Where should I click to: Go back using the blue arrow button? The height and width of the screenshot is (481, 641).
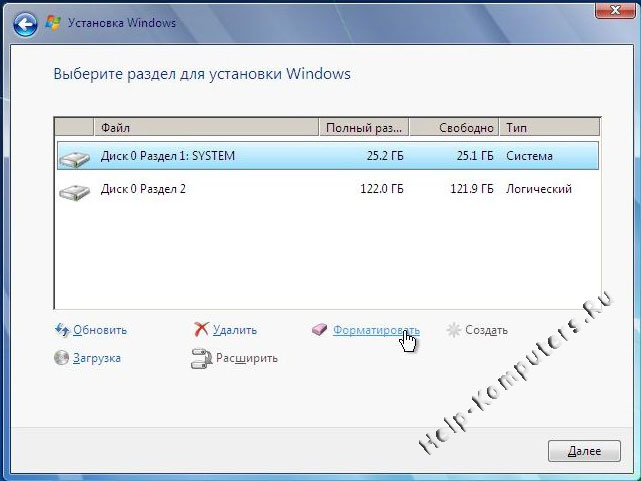(25, 24)
